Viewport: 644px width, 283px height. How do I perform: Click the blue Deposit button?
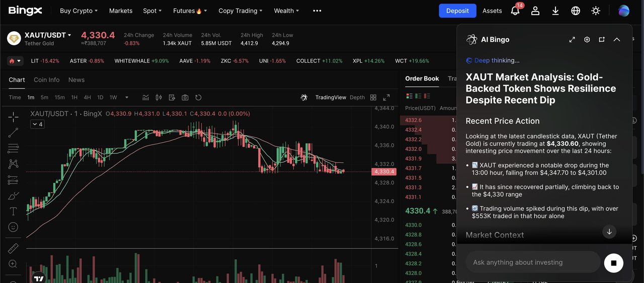point(457,11)
